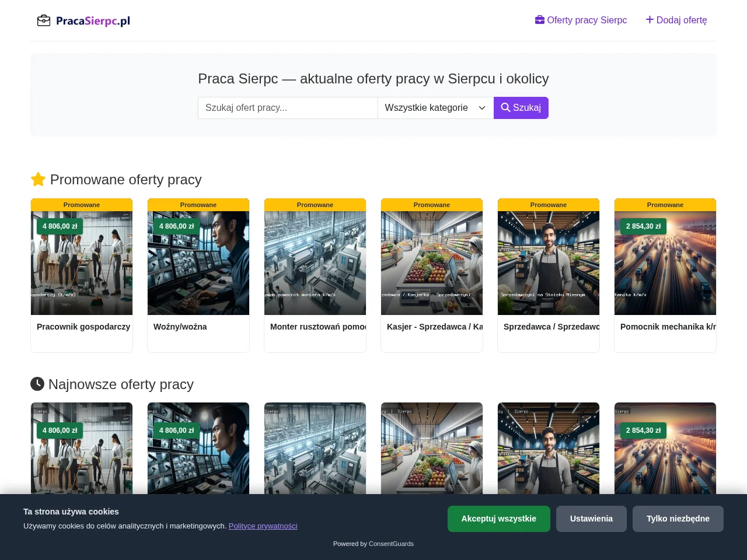Click Akceptuj wszystkie cookies button

[499, 519]
